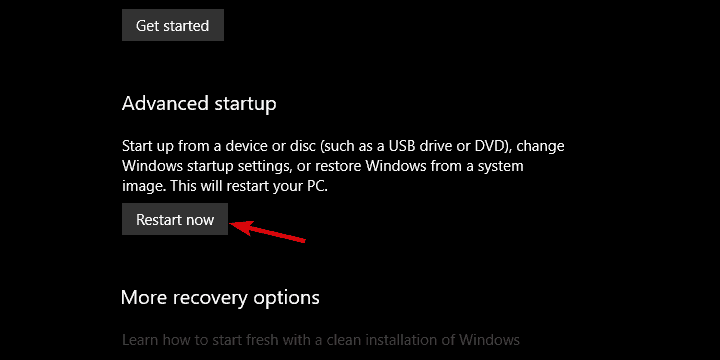Click the word "Get" on the Get started button
Viewport: 720px width, 360px height.
146,26
